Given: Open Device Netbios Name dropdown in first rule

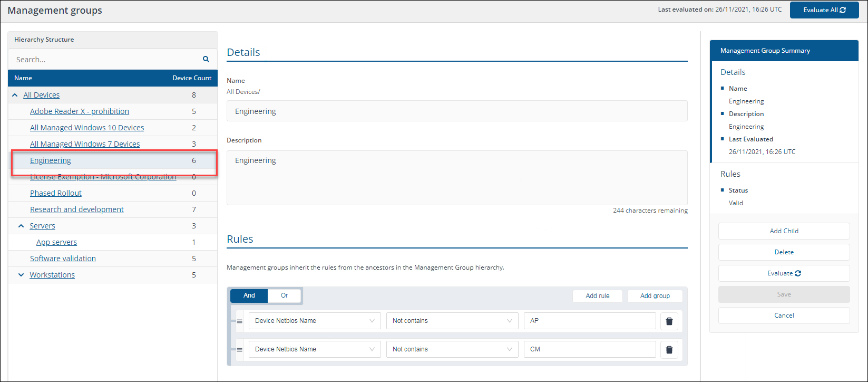Looking at the screenshot, I should pyautogui.click(x=315, y=321).
